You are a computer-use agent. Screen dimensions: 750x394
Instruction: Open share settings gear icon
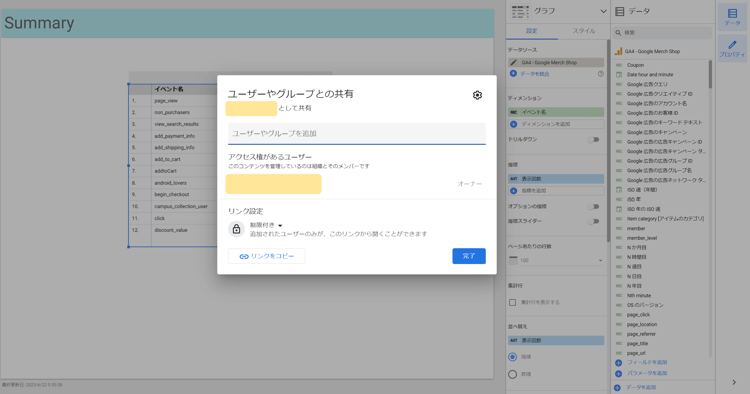coord(477,95)
